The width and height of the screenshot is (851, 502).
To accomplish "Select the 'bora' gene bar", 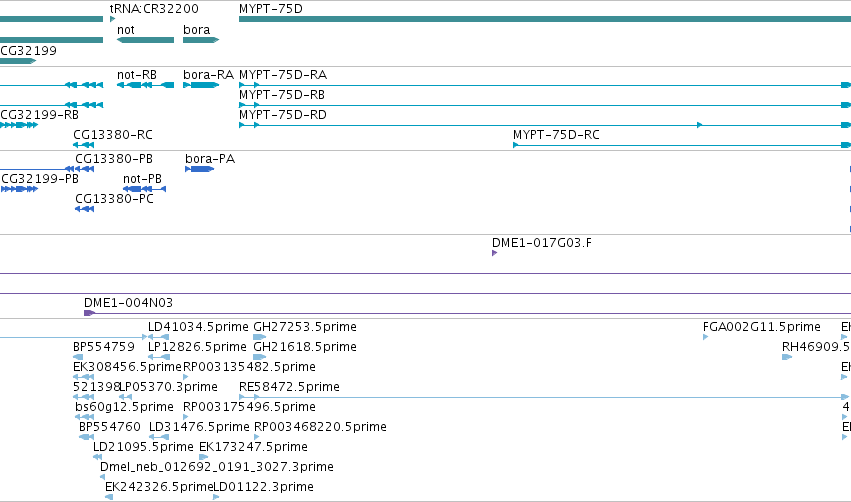I will point(201,40).
